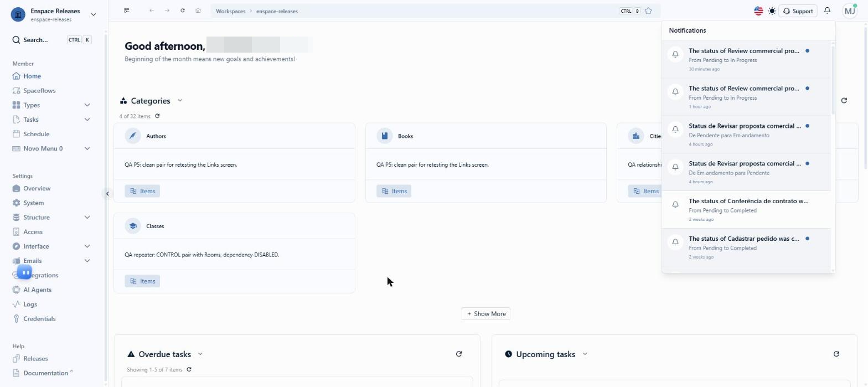Click the floating blue assistant widget icon
Image resolution: width=868 pixels, height=387 pixels.
(24, 272)
